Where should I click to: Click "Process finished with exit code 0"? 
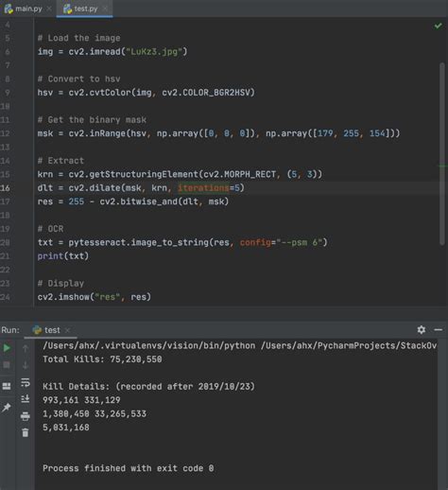(129, 468)
